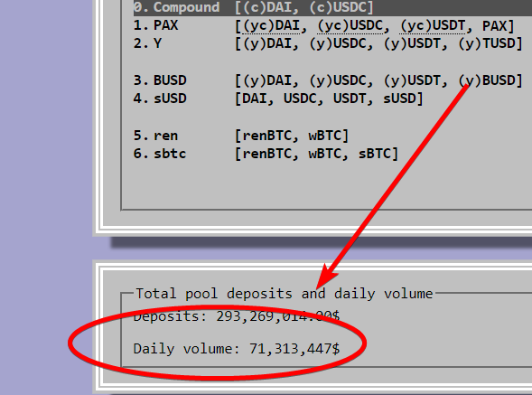Viewport: 532px width, 395px height.
Task: Click the Total pool deposits and daily volume heading
Action: (285, 294)
